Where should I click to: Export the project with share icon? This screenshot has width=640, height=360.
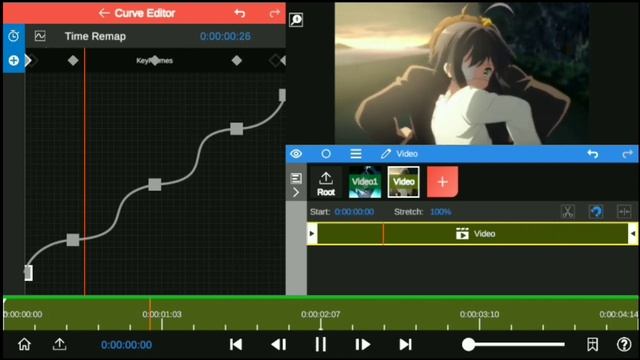point(59,344)
